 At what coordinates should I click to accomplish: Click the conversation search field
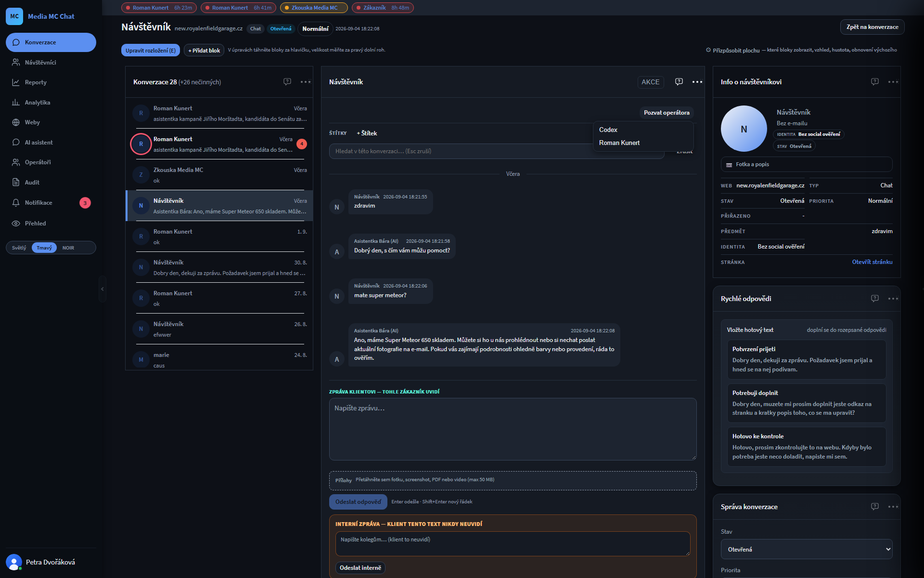pyautogui.click(x=497, y=151)
